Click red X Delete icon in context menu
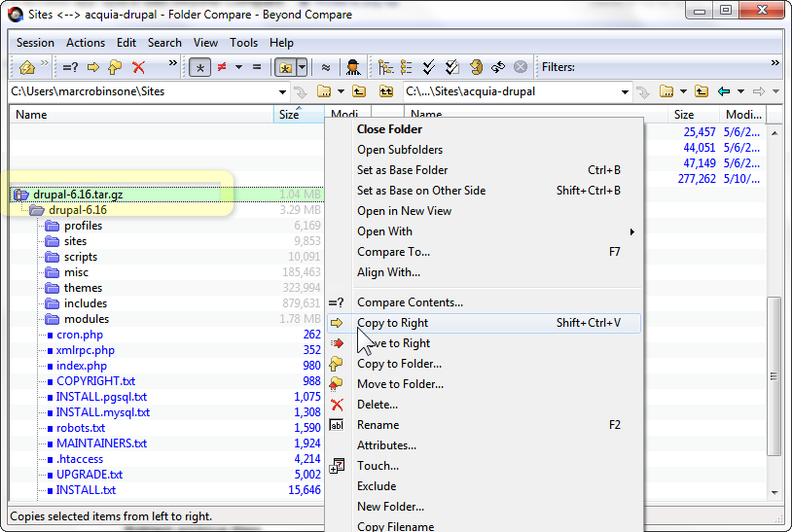The image size is (792, 532). (337, 405)
